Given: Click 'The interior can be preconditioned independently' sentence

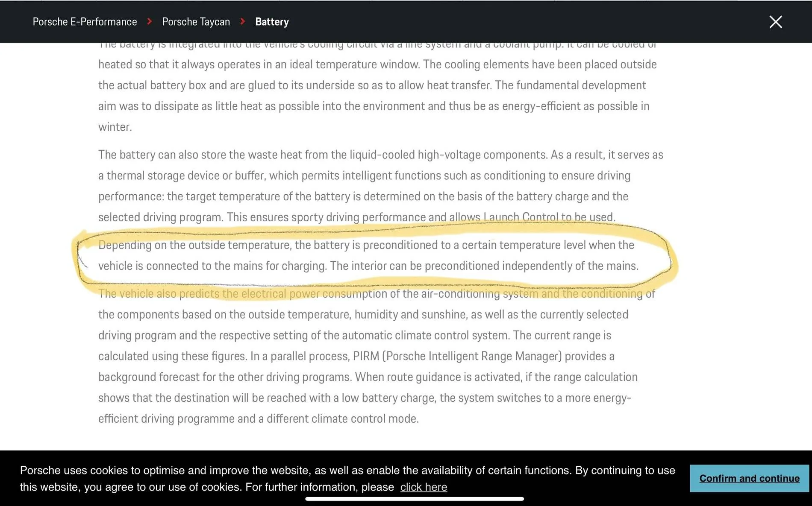Looking at the screenshot, I should pyautogui.click(x=484, y=266).
